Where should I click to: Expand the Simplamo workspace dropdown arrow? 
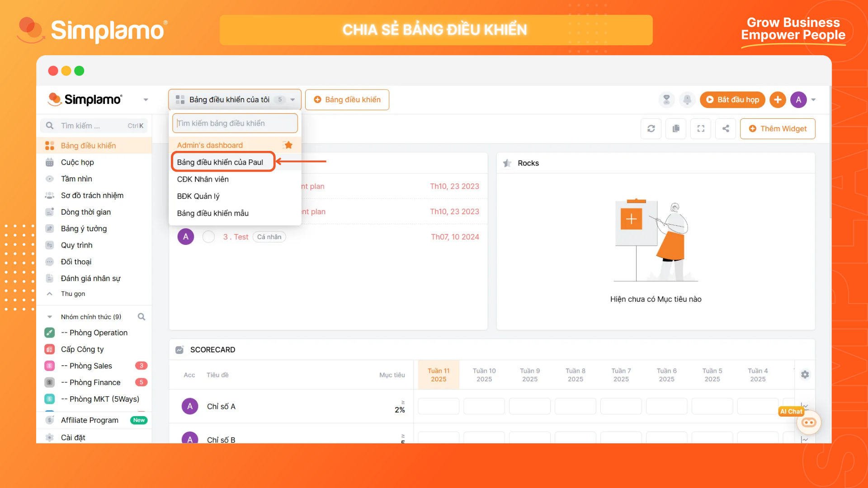[146, 100]
